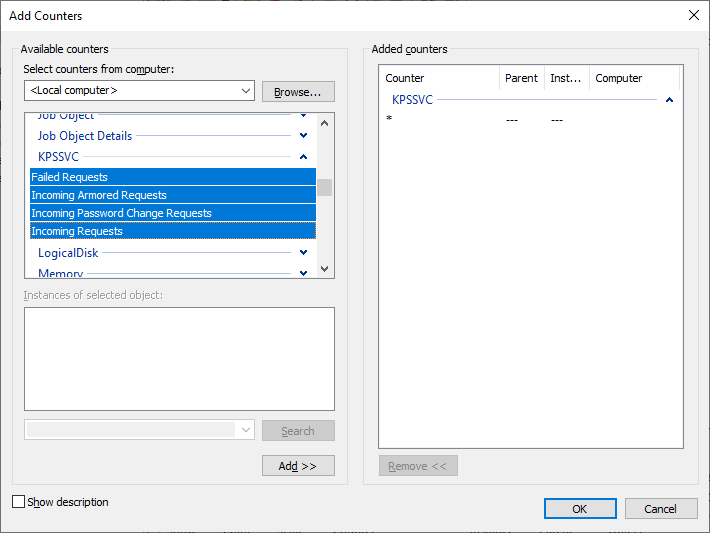Viewport: 710px width, 533px height.
Task: Collapse KPSSVC group in Added counters
Action: click(669, 100)
